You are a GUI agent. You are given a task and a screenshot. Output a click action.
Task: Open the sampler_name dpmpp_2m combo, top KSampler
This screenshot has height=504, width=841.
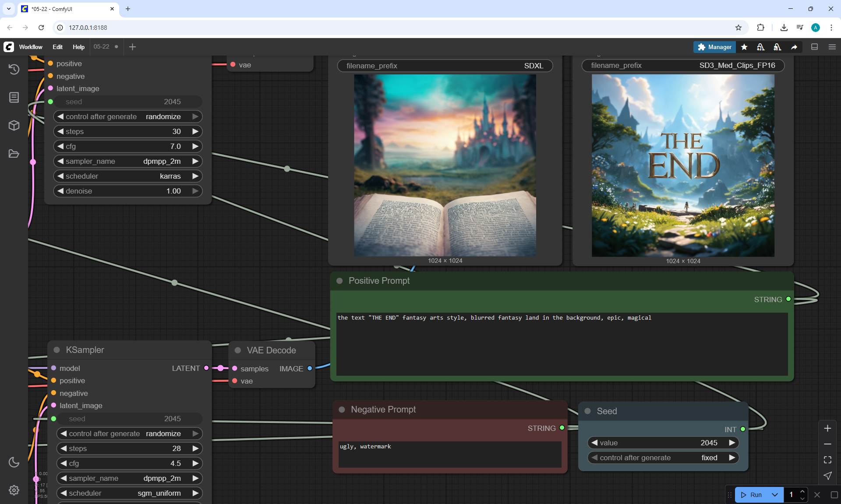[x=127, y=161]
